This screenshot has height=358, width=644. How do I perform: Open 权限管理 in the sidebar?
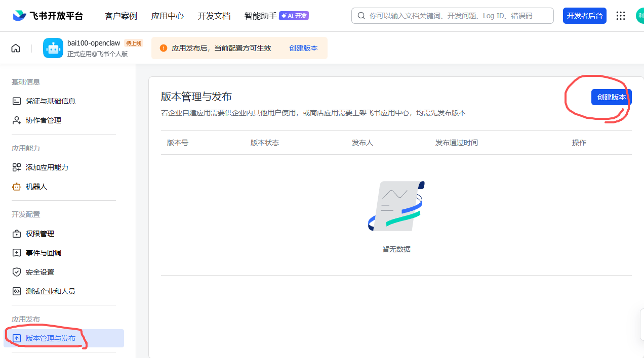point(39,234)
